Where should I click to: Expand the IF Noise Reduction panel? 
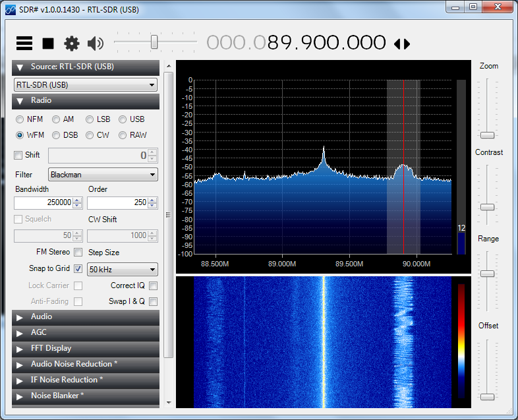[86, 380]
